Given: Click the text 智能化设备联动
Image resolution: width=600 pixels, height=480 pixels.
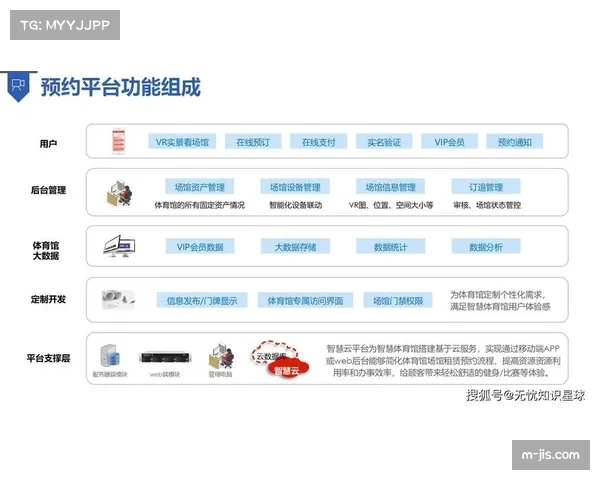Looking at the screenshot, I should [295, 205].
